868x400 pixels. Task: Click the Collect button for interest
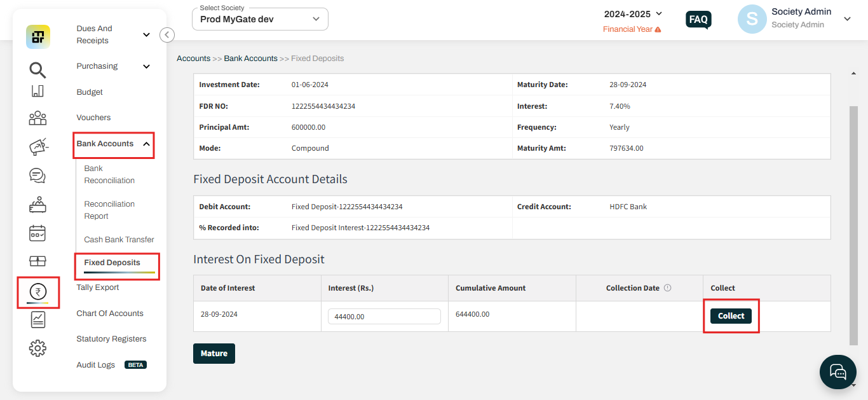pyautogui.click(x=731, y=315)
